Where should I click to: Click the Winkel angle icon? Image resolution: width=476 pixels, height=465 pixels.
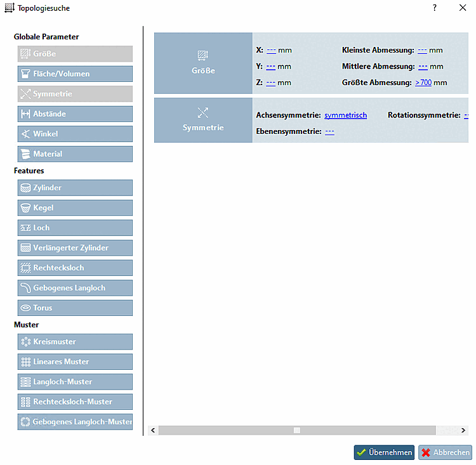[x=25, y=134]
